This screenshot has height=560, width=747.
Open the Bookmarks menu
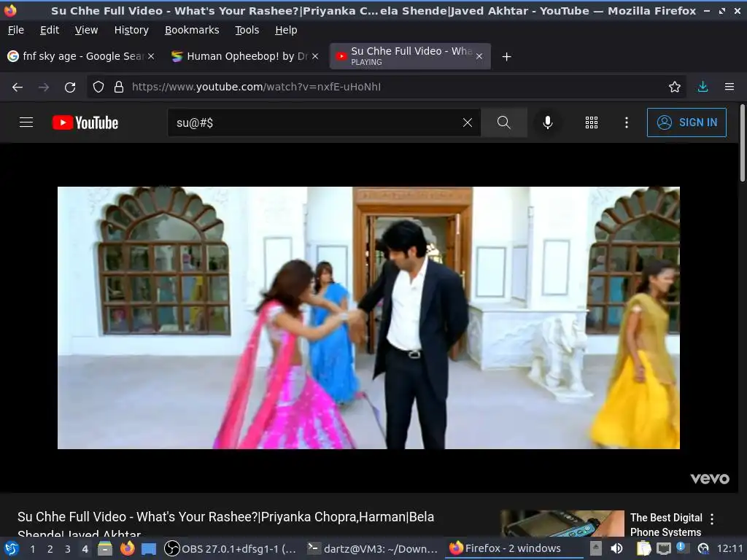click(x=192, y=30)
